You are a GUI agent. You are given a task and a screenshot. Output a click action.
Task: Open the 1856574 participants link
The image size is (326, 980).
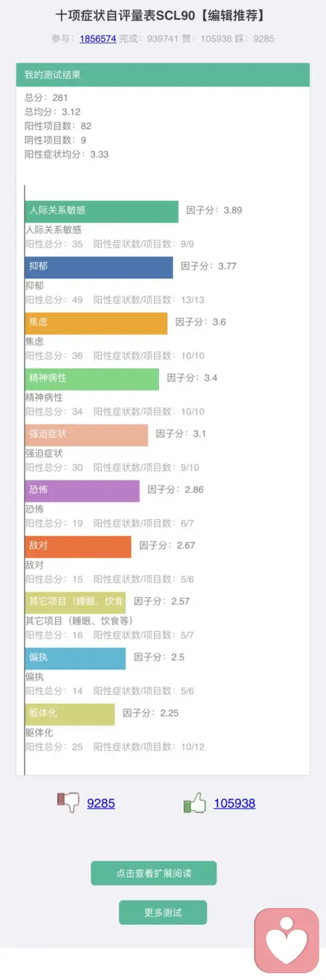click(98, 39)
